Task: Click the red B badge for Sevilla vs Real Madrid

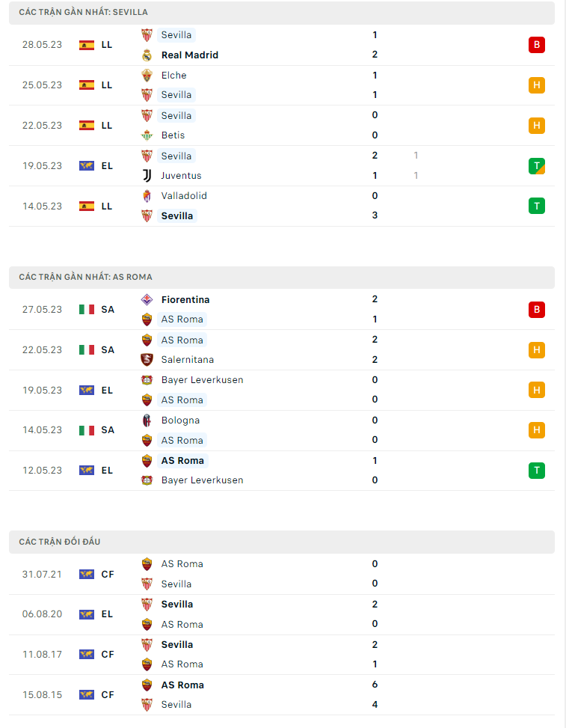Action: tap(536, 45)
